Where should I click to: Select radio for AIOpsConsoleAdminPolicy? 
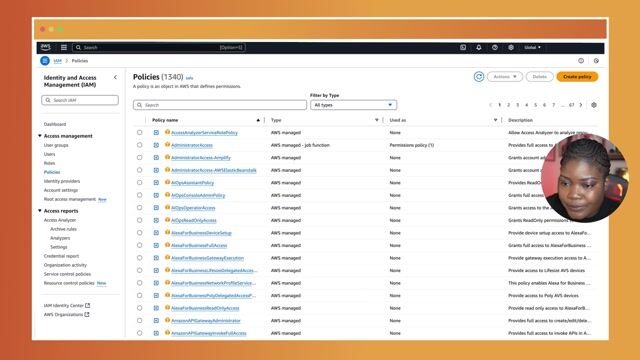[x=140, y=195]
